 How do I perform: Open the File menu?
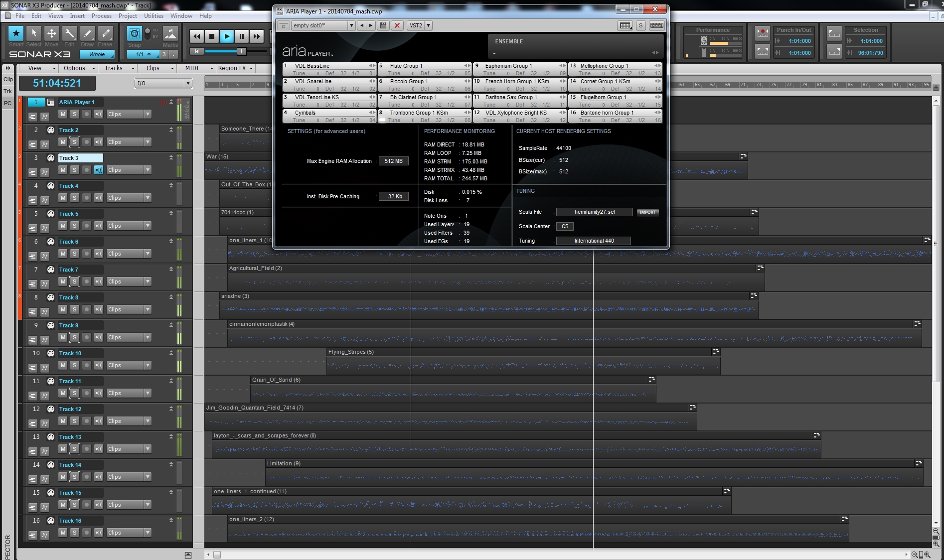click(20, 16)
